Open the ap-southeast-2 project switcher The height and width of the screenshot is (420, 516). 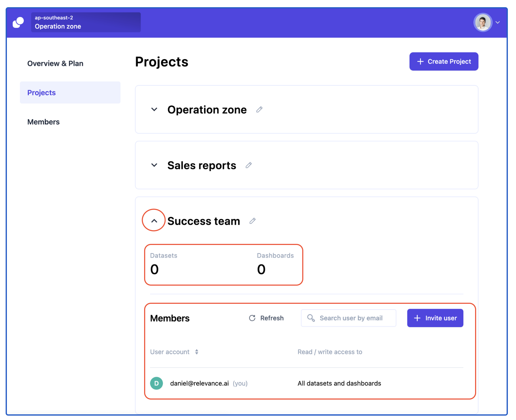[86, 22]
